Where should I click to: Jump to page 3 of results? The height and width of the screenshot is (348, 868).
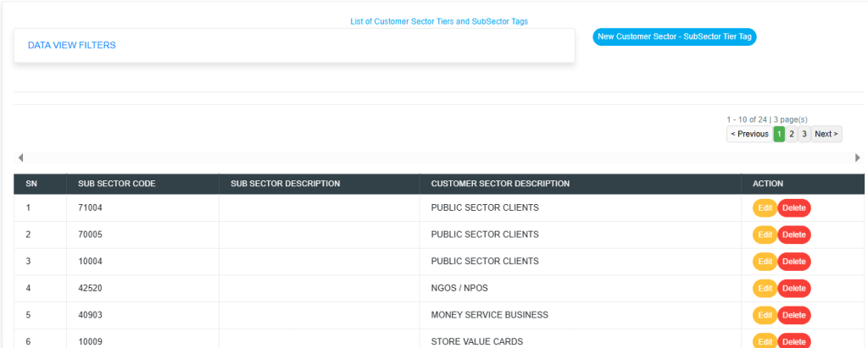click(804, 134)
